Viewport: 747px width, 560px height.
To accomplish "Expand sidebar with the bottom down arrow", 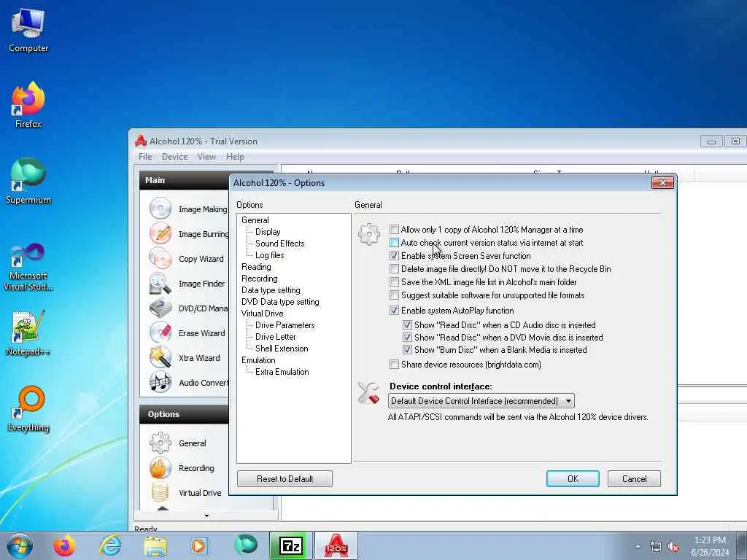I will click(x=206, y=516).
